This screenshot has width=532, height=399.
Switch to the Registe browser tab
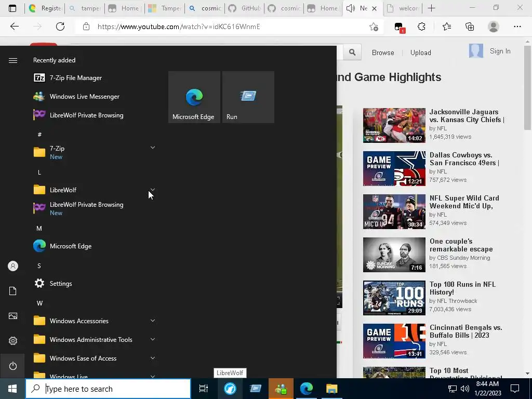45,8
